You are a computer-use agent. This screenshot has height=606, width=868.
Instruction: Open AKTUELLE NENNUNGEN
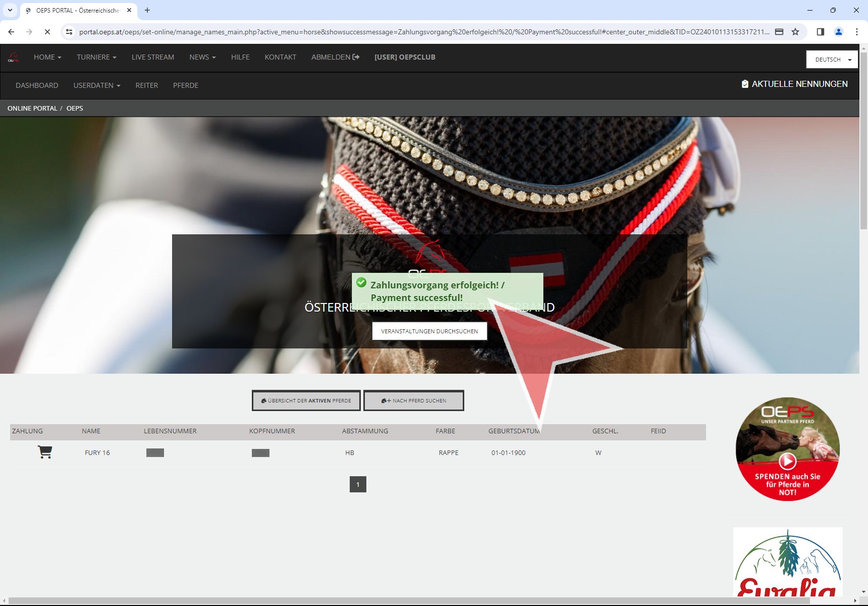pyautogui.click(x=794, y=84)
